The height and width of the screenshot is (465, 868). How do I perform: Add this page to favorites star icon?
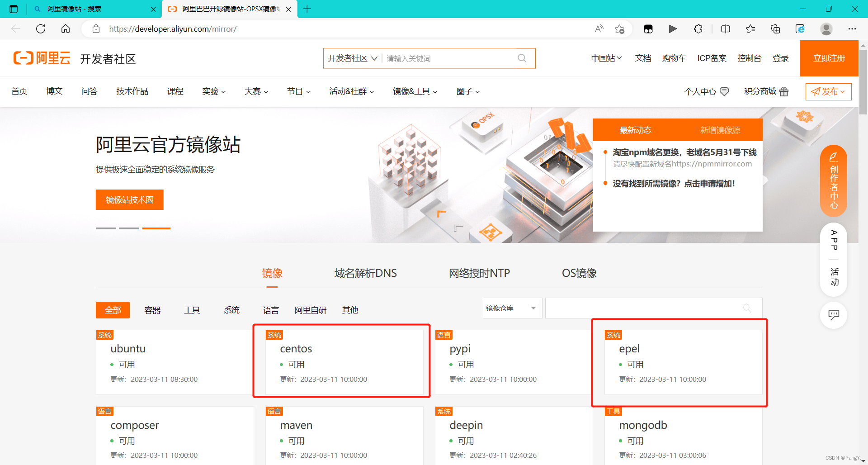(x=619, y=29)
